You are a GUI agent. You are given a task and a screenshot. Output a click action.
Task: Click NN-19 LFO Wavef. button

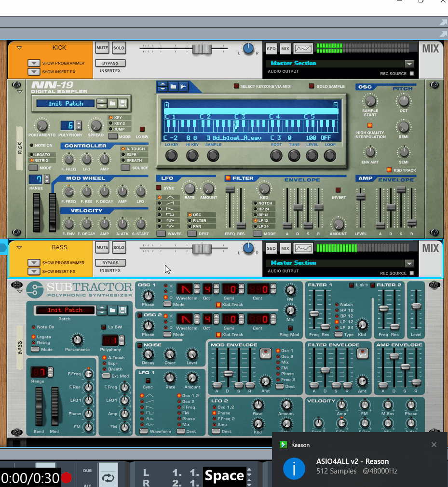point(161,233)
